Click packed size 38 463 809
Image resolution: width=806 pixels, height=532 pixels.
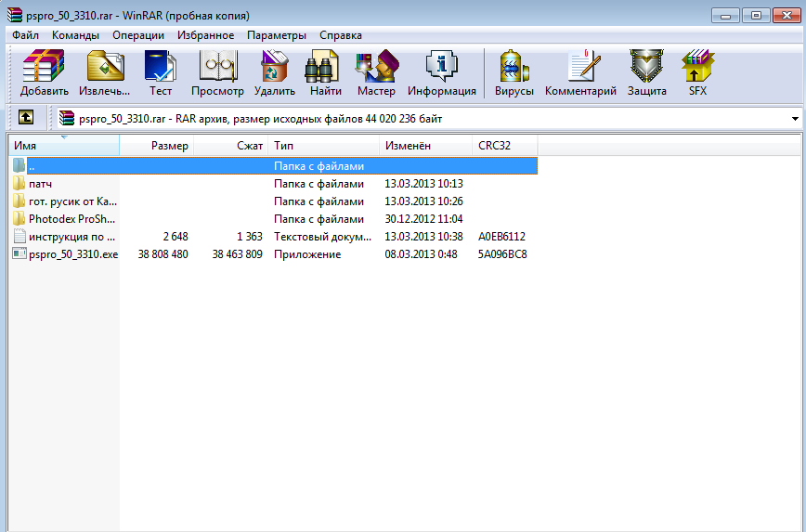point(237,253)
